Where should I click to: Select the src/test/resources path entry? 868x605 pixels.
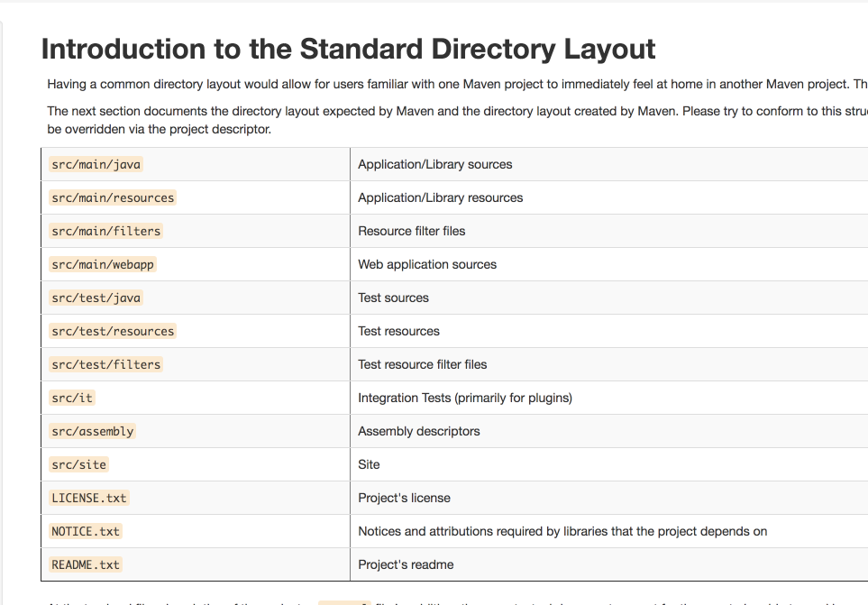click(113, 331)
